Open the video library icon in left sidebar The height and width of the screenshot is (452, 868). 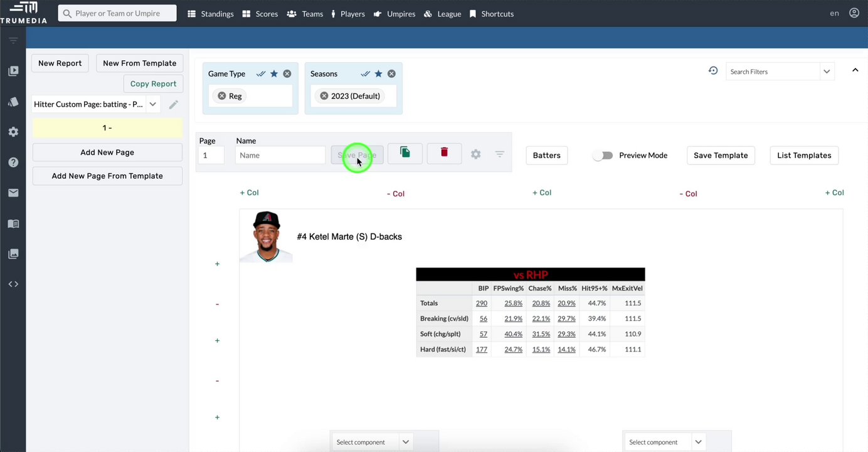coord(13,71)
